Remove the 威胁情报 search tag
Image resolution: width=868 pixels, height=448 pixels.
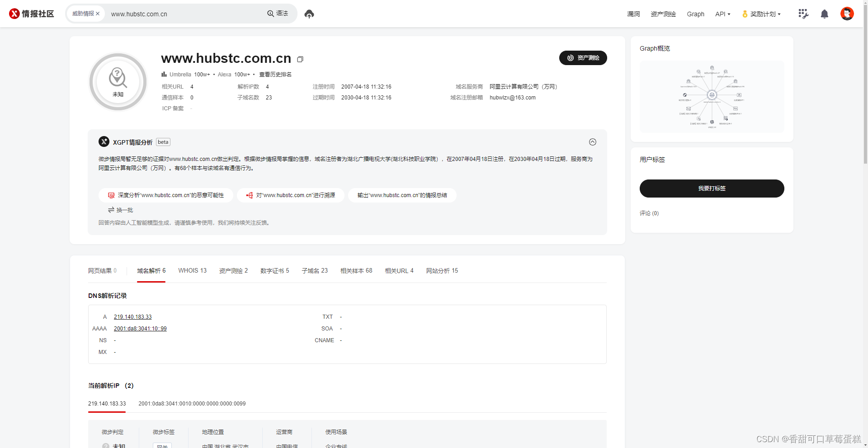click(x=98, y=14)
